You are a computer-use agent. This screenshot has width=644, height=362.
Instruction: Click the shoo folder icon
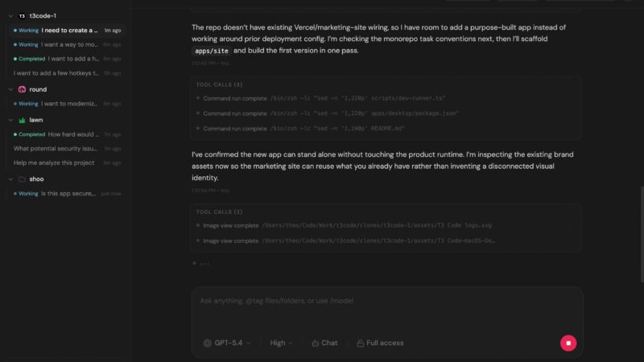click(22, 179)
